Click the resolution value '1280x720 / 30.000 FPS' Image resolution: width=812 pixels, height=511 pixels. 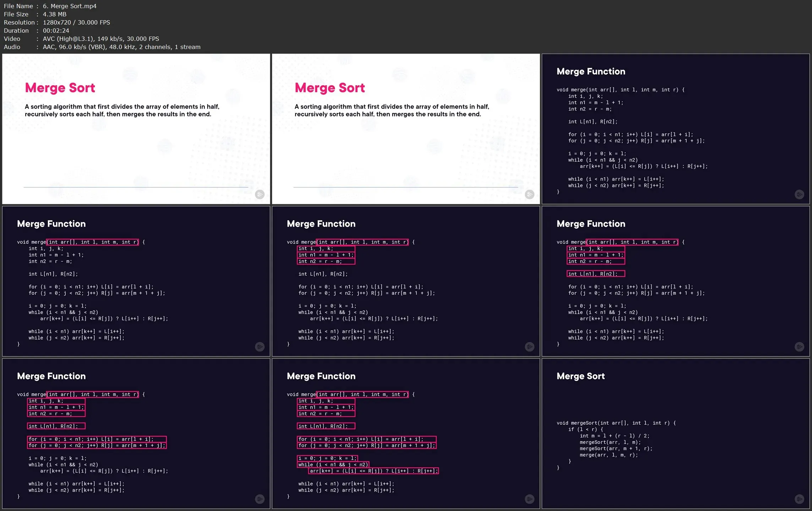point(76,22)
